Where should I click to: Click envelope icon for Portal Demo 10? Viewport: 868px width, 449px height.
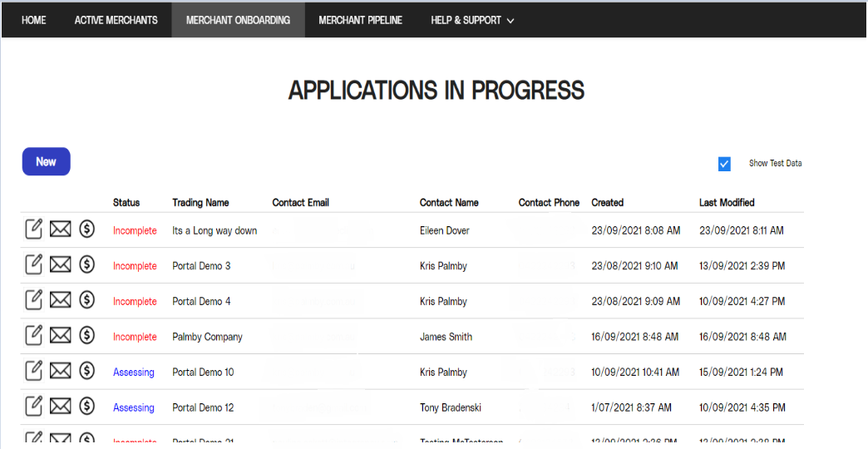60,371
